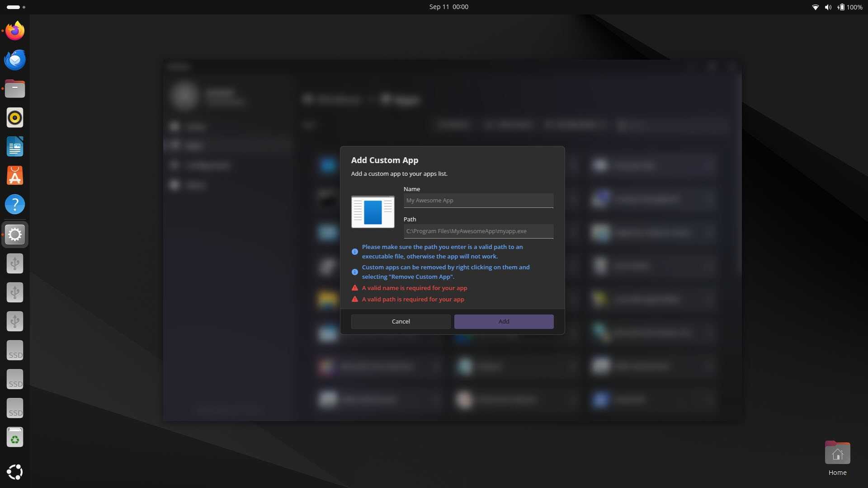Open the Help icon in dock
The image size is (868, 488).
(15, 205)
